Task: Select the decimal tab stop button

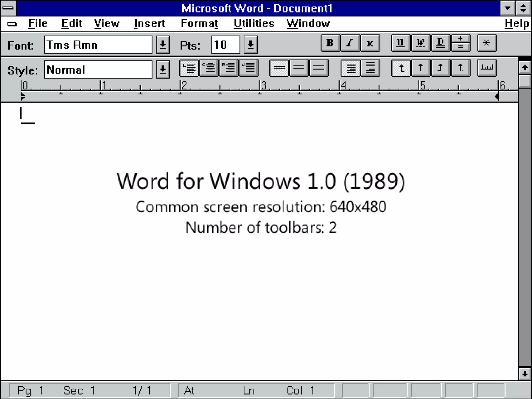Action: pyautogui.click(x=461, y=68)
